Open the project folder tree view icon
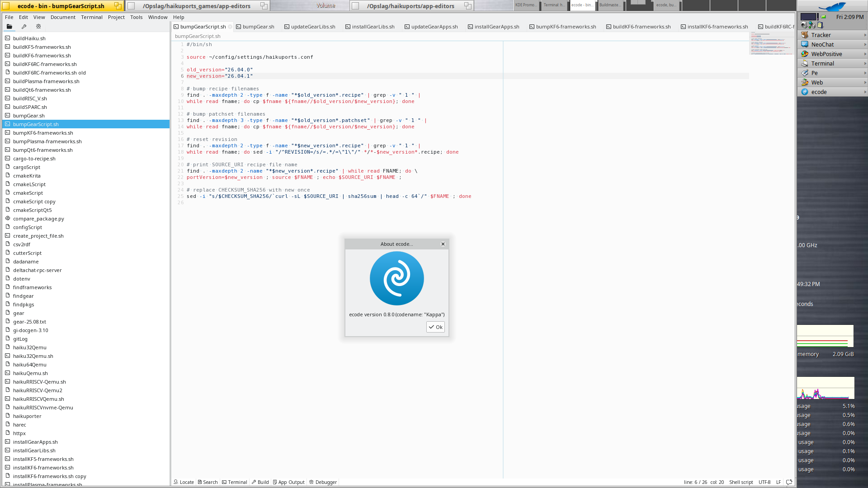This screenshot has width=868, height=488. click(9, 27)
